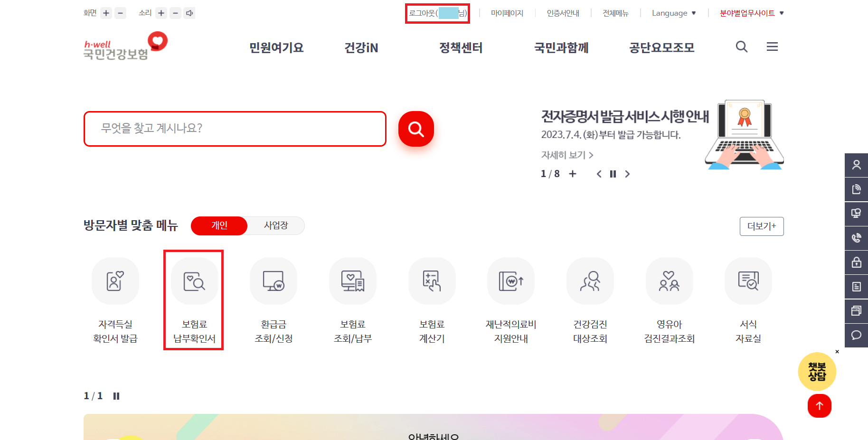Click the sidebar list document icon

click(856, 287)
